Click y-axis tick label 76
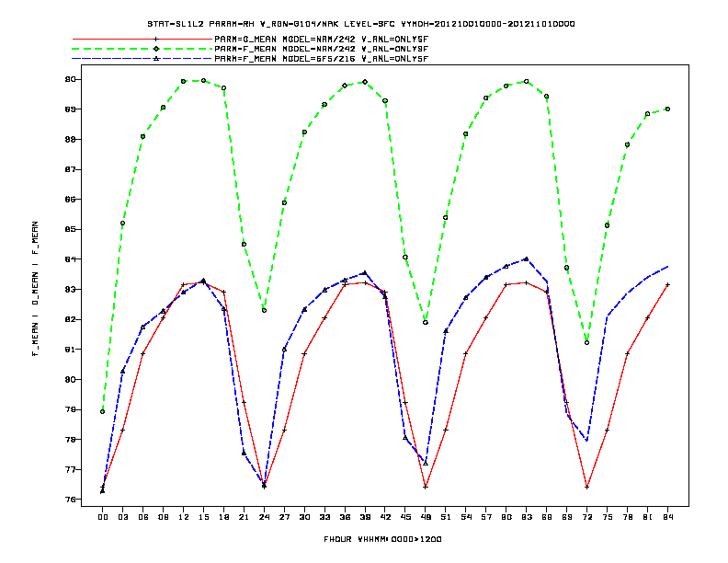 click(70, 500)
